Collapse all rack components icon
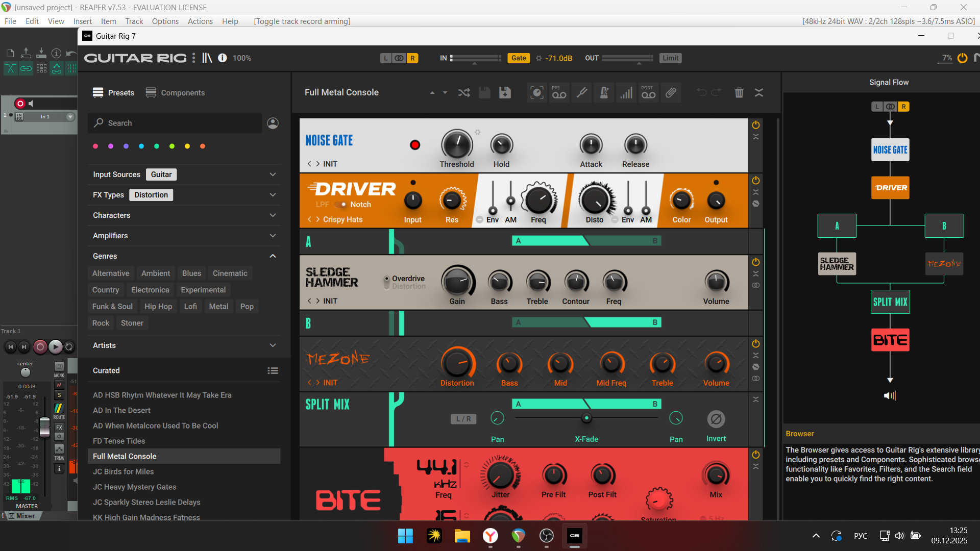 (759, 92)
